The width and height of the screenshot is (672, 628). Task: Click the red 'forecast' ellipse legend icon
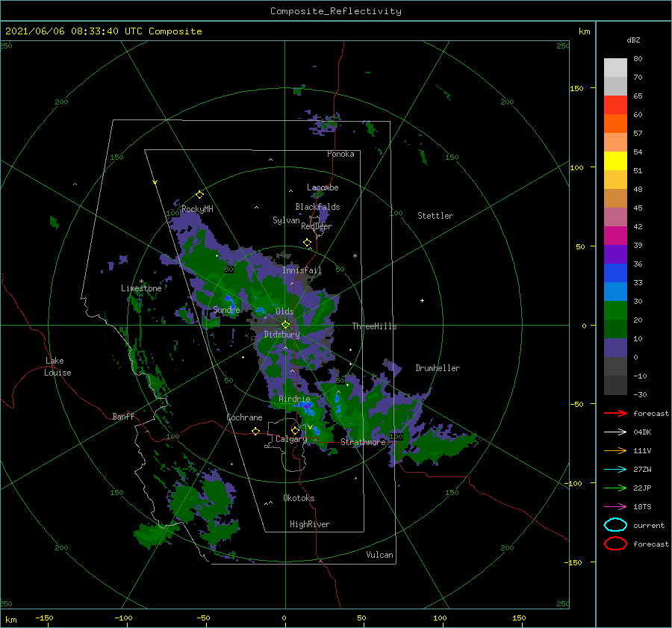pos(615,544)
